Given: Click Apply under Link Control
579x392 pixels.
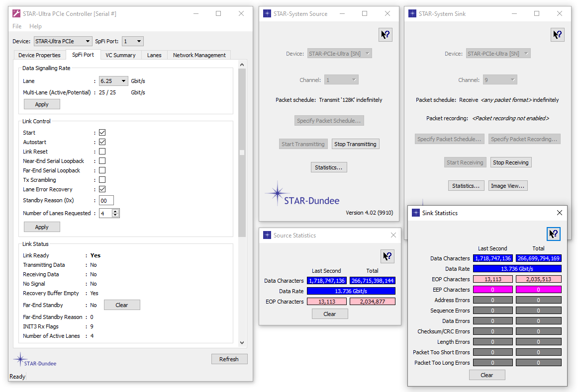Looking at the screenshot, I should click(x=42, y=227).
